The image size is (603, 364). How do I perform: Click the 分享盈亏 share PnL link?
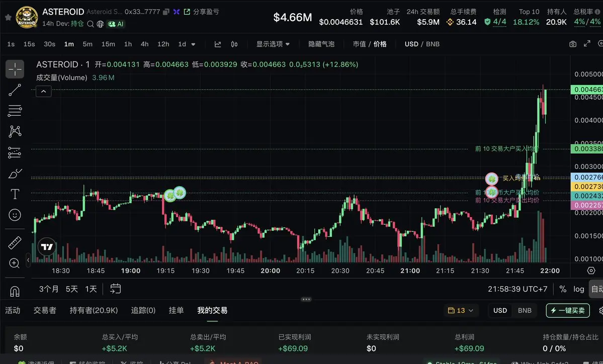coord(206,12)
